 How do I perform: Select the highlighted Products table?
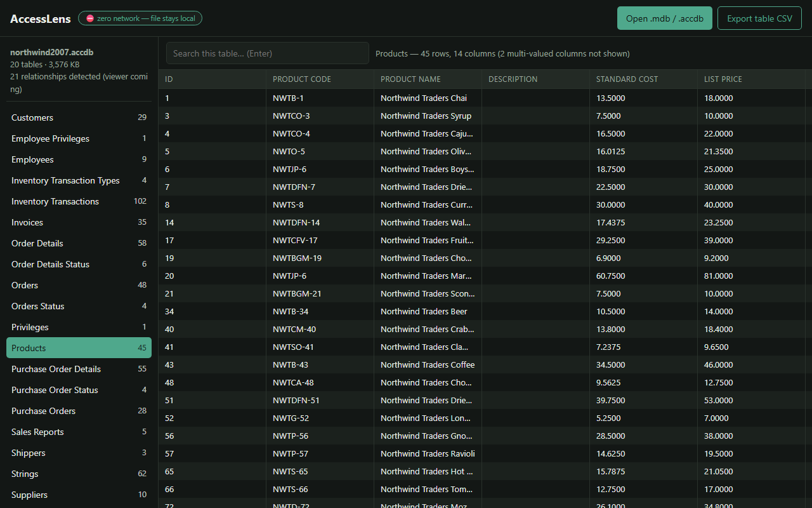coord(79,348)
